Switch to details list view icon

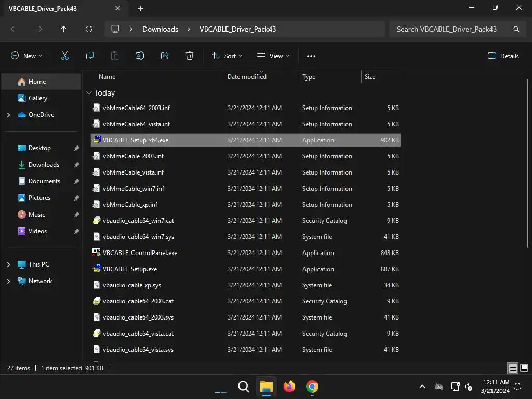click(513, 368)
